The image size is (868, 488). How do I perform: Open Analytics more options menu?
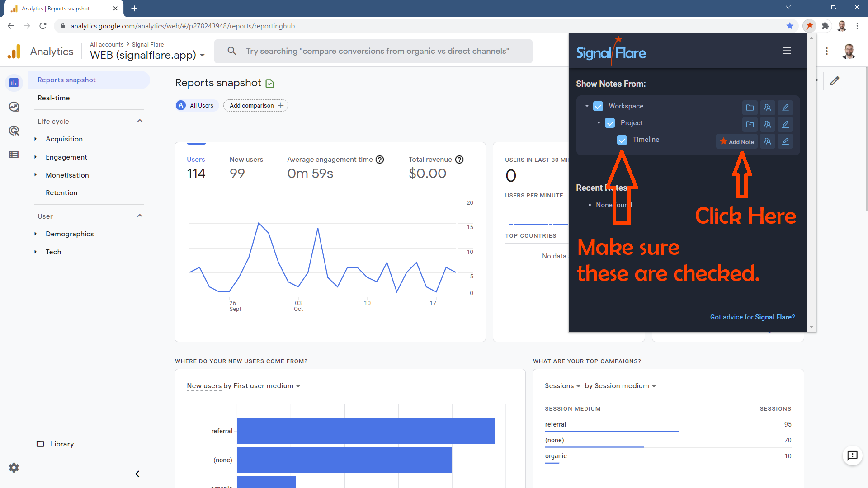826,51
